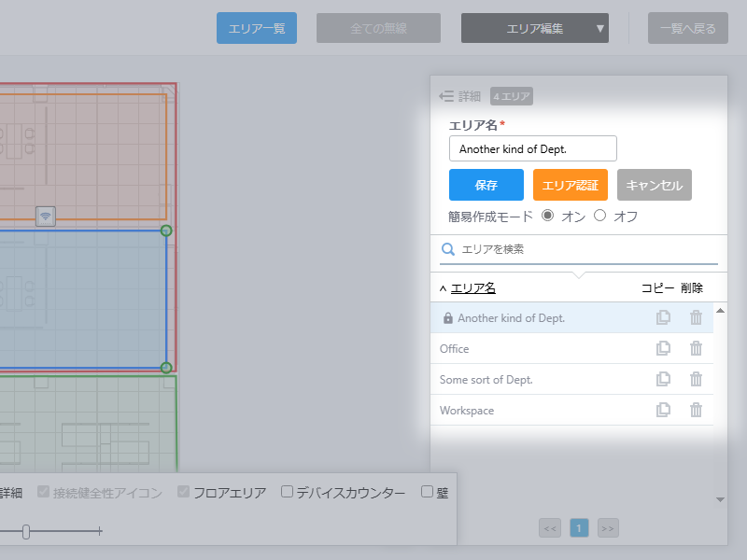
Task: Save the area with 保存 button
Action: [486, 185]
